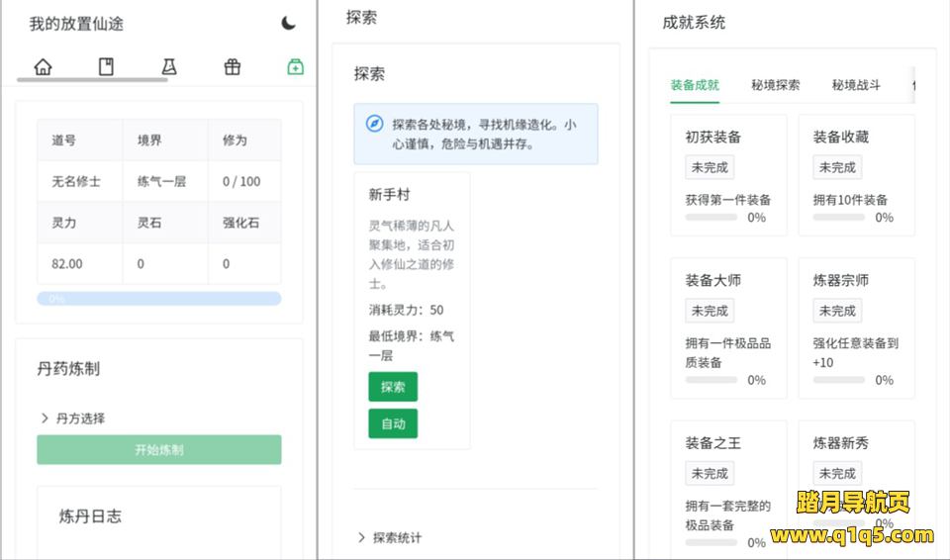
Task: Open the green medicine kit icon tab
Action: point(295,67)
